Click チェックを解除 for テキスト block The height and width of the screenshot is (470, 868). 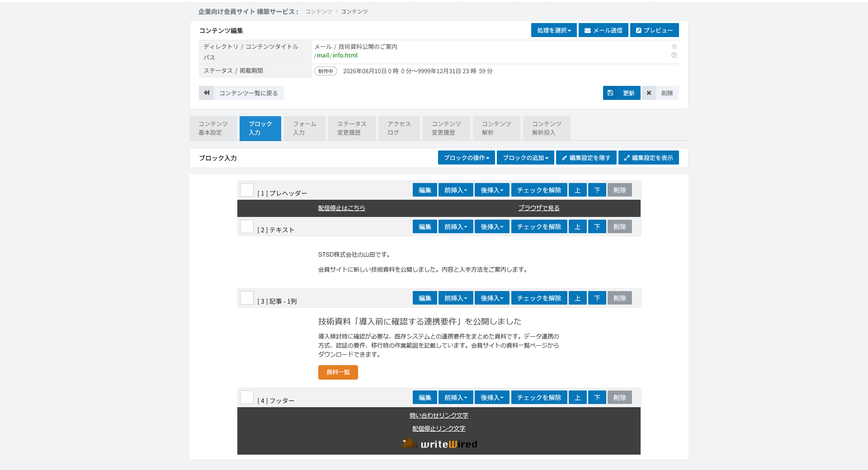coord(539,227)
